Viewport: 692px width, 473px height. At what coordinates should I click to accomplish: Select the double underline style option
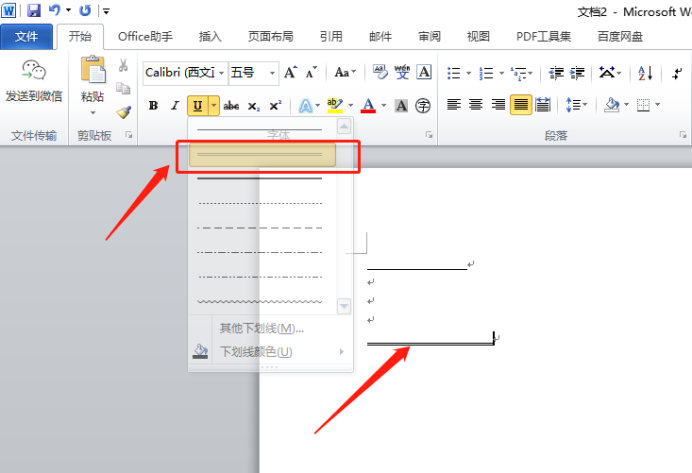point(260,155)
